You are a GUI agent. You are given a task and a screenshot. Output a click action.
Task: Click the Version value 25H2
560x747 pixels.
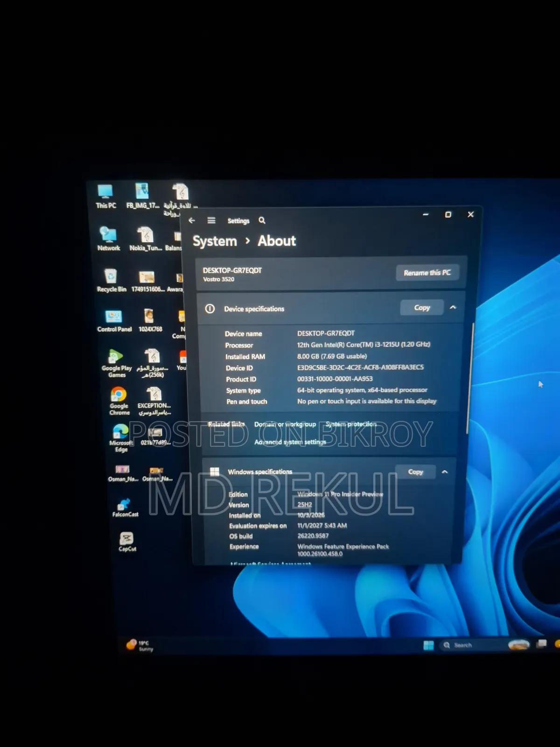pyautogui.click(x=305, y=505)
